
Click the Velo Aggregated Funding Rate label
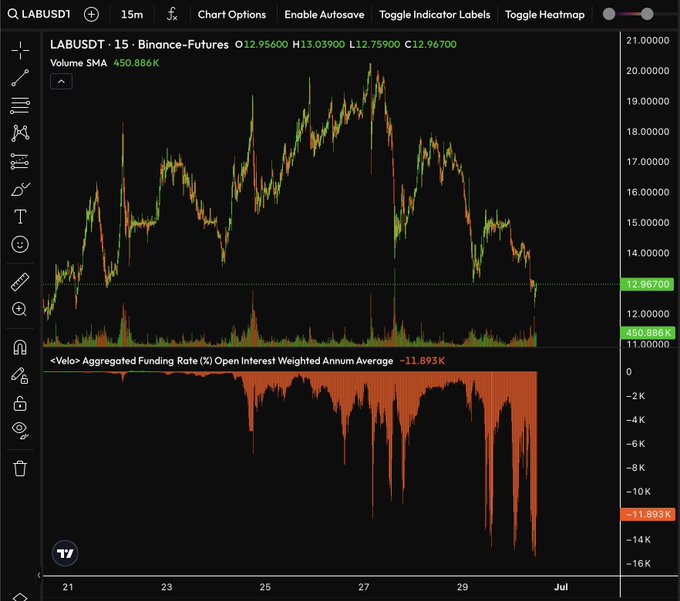[222, 361]
